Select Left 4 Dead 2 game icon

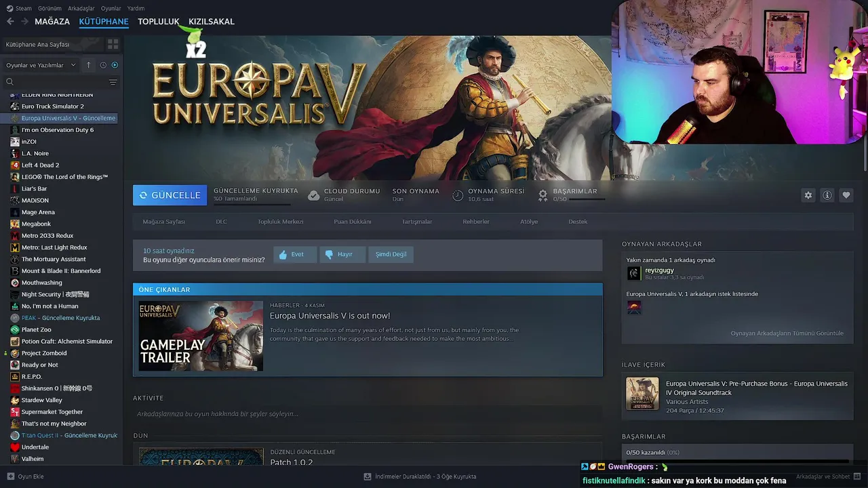click(15, 165)
